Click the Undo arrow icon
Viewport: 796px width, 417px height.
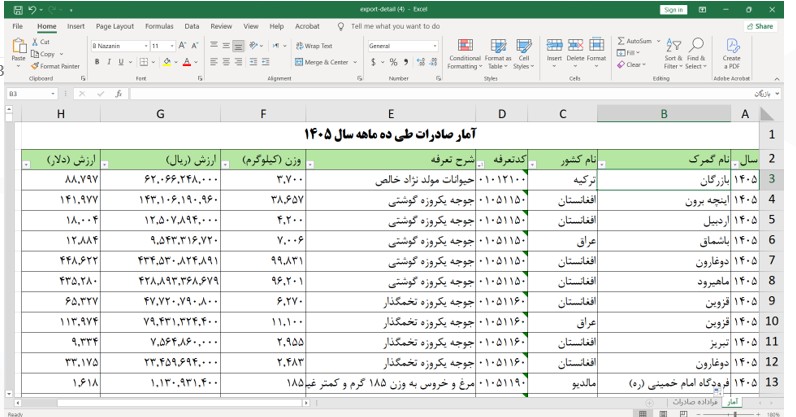(32, 10)
